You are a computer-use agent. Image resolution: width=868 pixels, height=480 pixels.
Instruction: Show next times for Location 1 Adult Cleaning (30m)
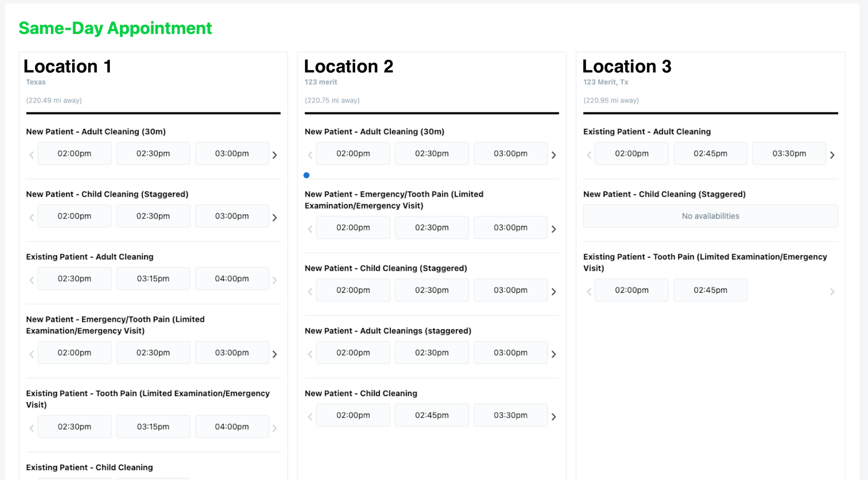coord(275,155)
